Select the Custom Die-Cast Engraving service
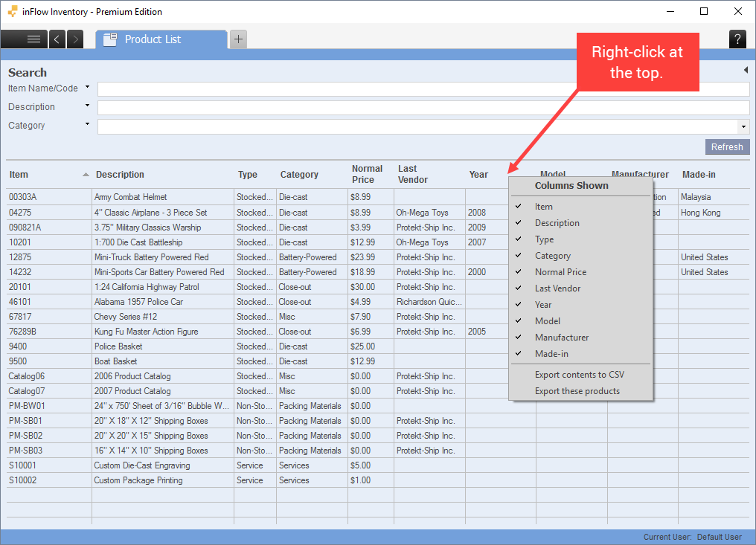The width and height of the screenshot is (756, 545). pos(141,465)
